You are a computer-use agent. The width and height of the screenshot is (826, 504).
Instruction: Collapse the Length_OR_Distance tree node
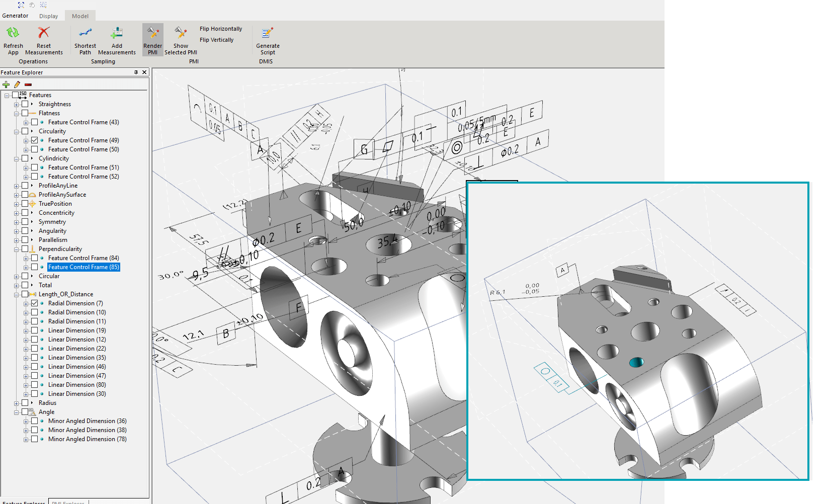[17, 295]
